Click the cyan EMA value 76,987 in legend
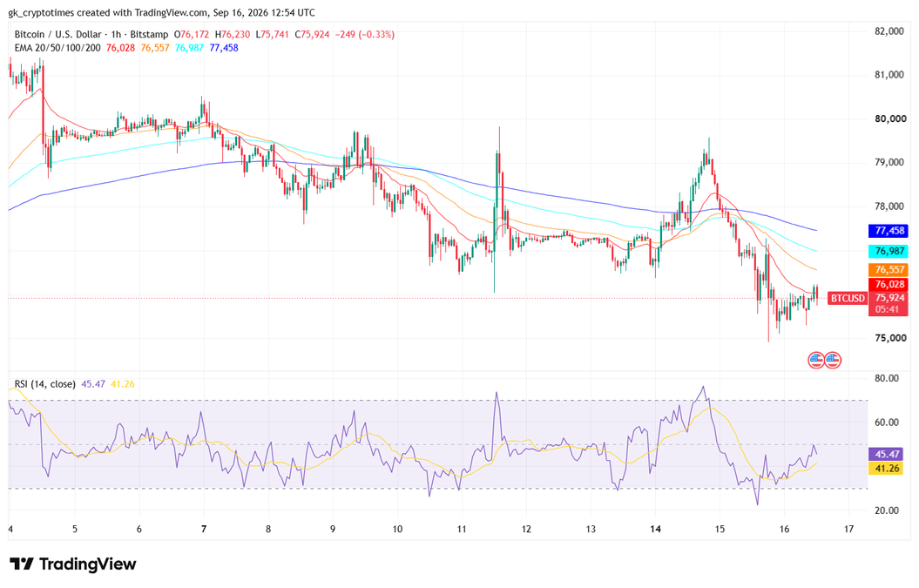The width and height of the screenshot is (919, 588). 189,48
